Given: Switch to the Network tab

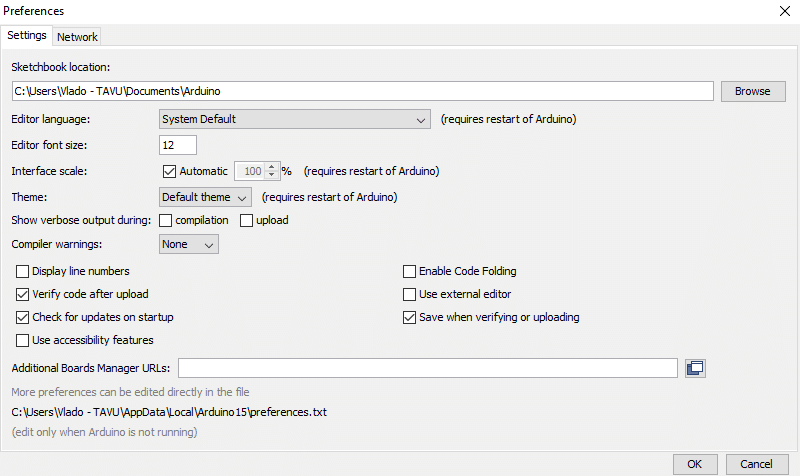Looking at the screenshot, I should pos(77,37).
